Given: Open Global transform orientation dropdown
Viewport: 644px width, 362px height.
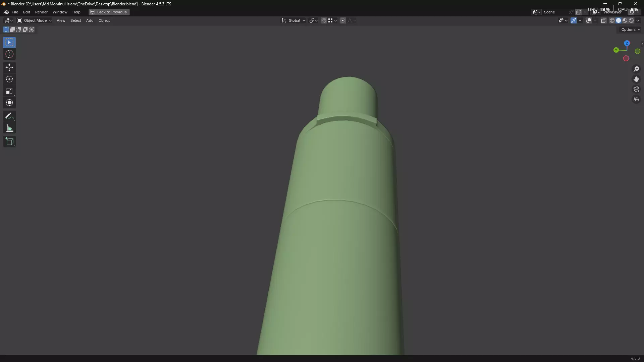Looking at the screenshot, I should (294, 20).
